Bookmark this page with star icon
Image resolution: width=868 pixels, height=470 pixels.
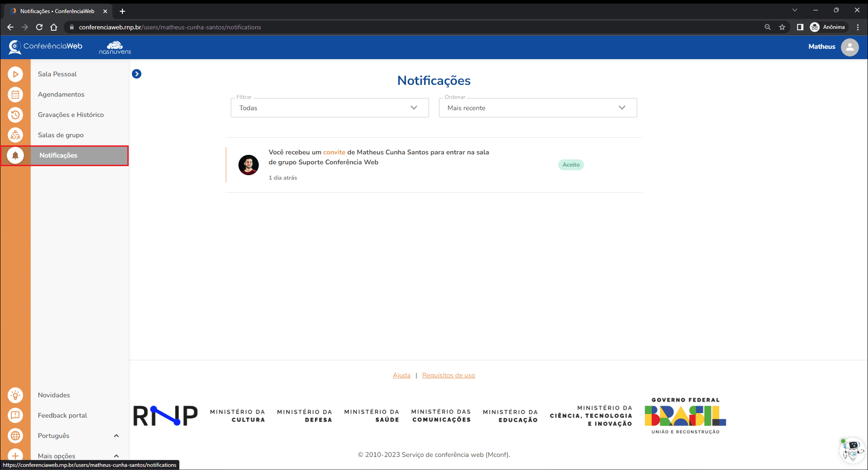[782, 27]
